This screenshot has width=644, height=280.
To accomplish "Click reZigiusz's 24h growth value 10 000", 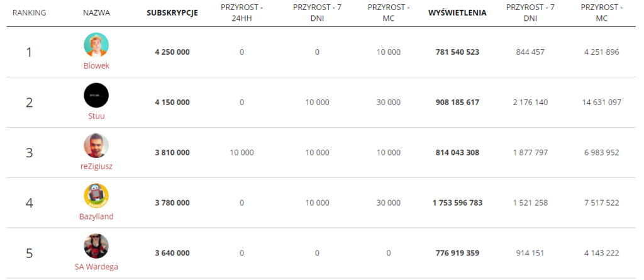I will [241, 153].
